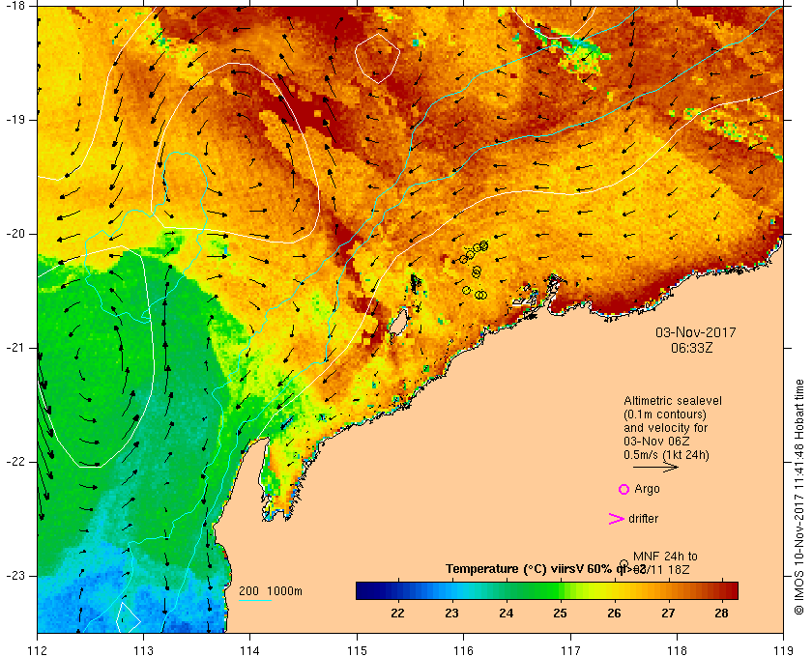Click the cyan depth contour sample line
The image size is (812, 657).
pos(255,601)
